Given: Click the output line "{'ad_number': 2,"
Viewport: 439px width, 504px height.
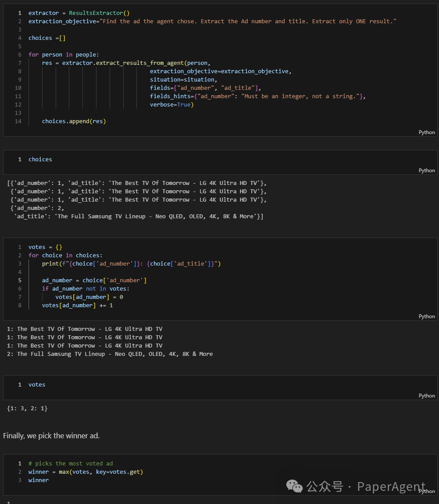Looking at the screenshot, I should 37,208.
